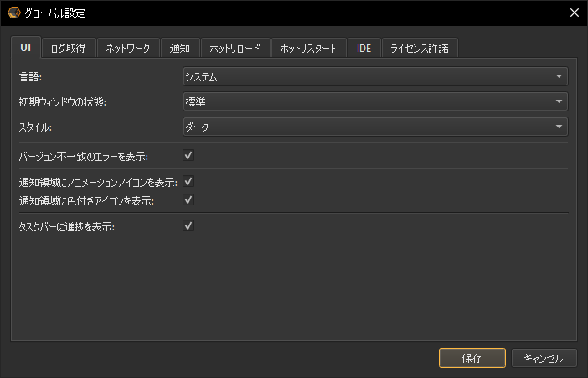
Task: Click the キャンセル button
Action: point(544,358)
